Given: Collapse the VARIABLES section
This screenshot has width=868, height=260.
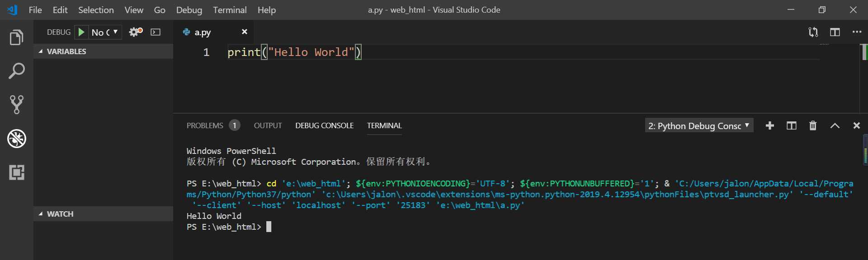Looking at the screenshot, I should tap(103, 51).
